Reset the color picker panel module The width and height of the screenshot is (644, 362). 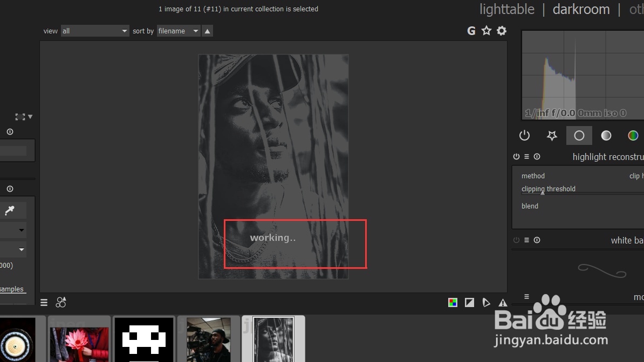pyautogui.click(x=10, y=189)
